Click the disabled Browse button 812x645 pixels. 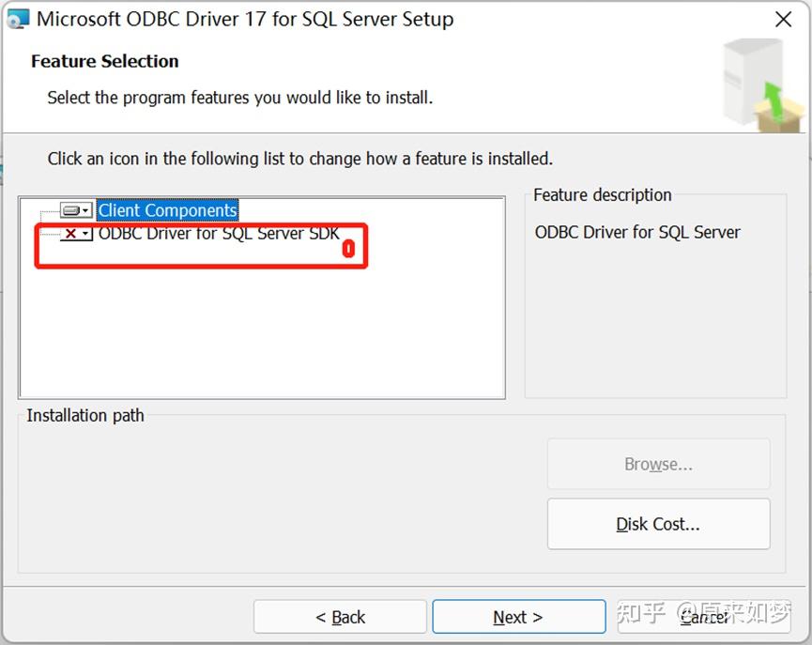pos(658,464)
